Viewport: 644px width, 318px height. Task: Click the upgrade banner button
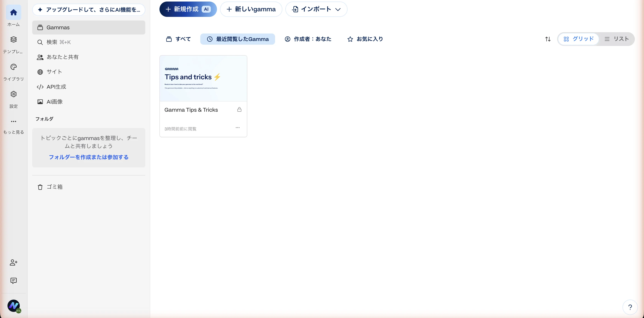(x=89, y=10)
